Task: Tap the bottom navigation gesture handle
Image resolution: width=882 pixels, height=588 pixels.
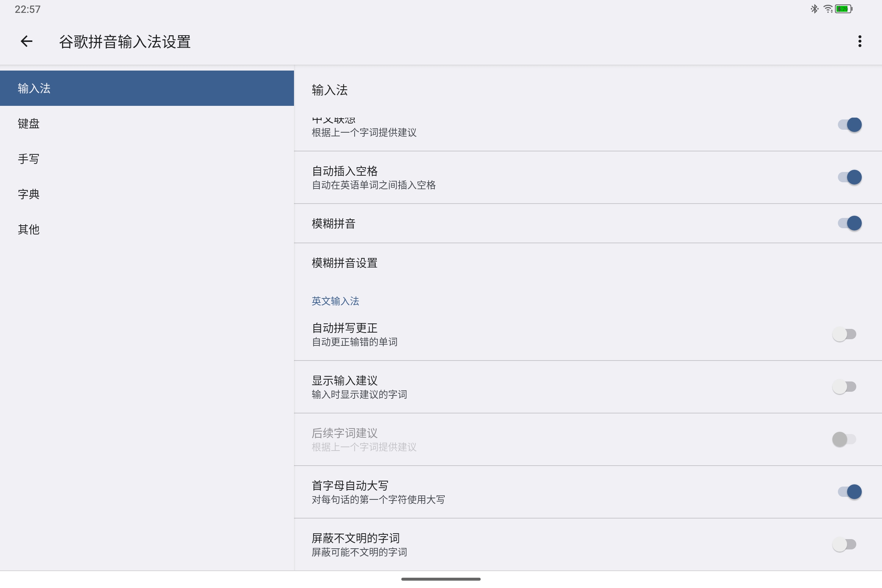Action: (441, 579)
